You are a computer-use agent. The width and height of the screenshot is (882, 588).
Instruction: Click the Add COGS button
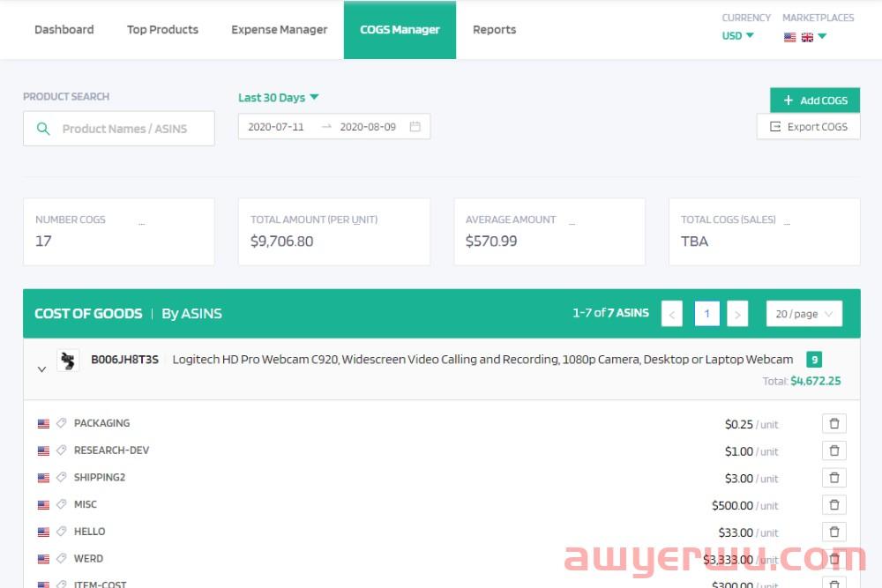tap(814, 100)
